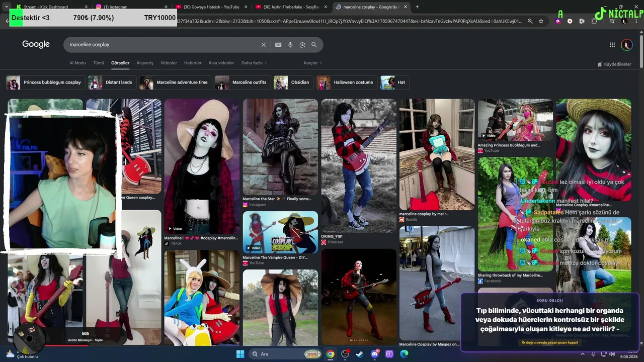Open the Google account avatar menu

click(626, 45)
